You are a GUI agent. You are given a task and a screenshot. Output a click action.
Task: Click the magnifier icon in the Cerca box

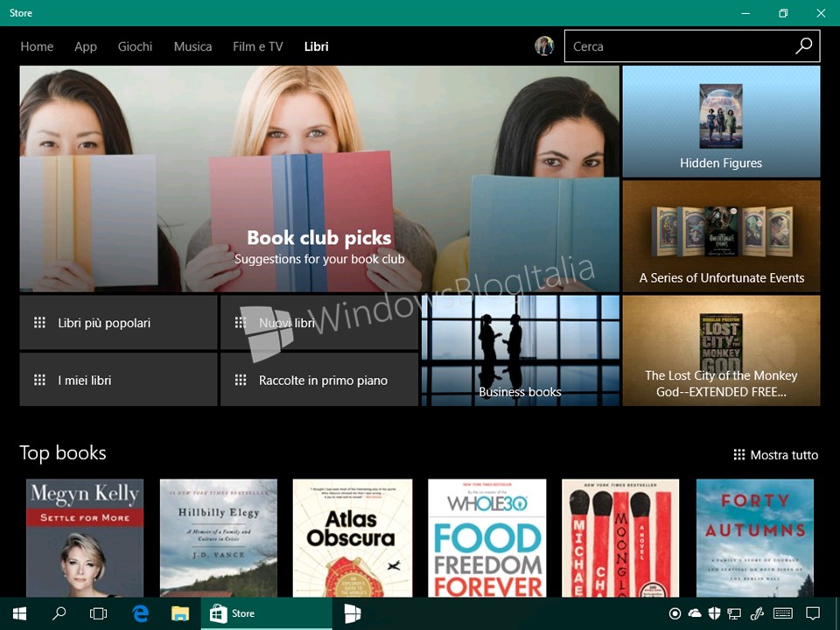pyautogui.click(x=803, y=46)
